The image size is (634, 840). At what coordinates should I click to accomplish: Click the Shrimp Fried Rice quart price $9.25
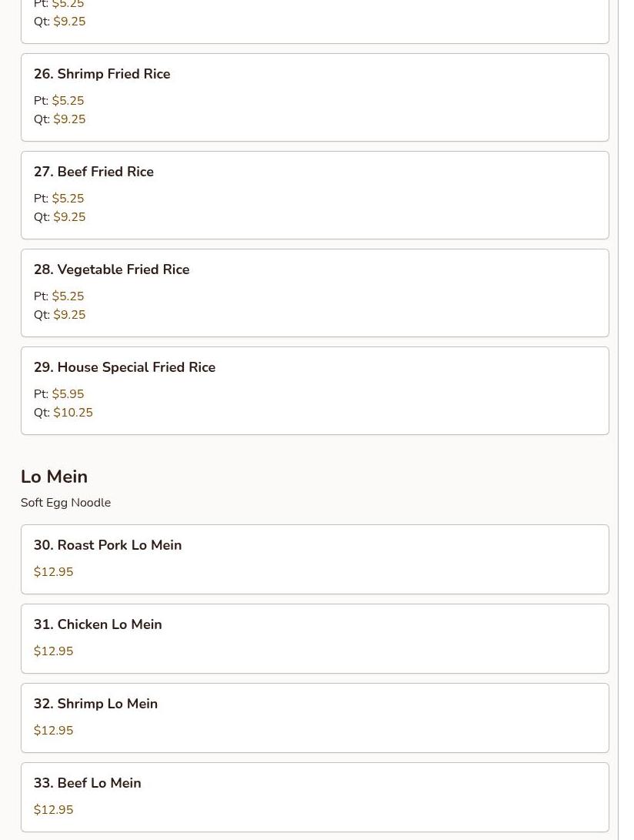pyautogui.click(x=69, y=119)
